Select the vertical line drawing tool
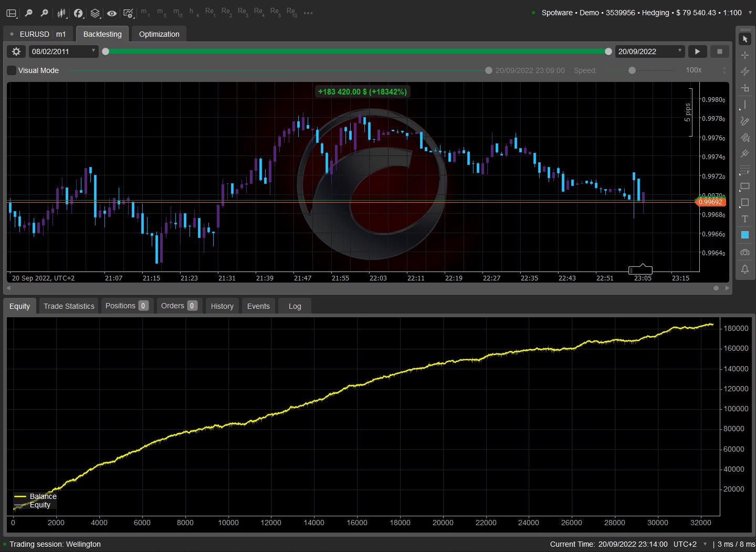 click(x=745, y=105)
